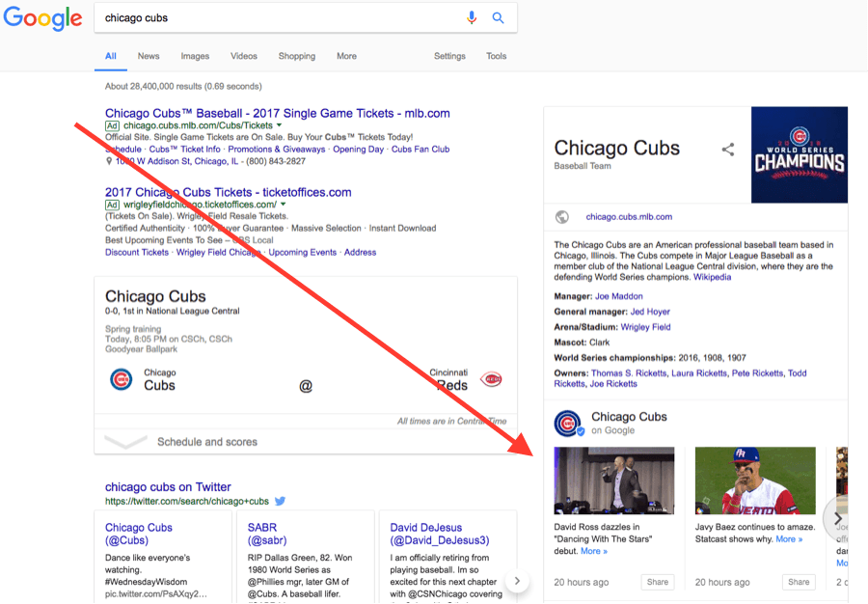Switch to Shopping tab

(x=297, y=56)
